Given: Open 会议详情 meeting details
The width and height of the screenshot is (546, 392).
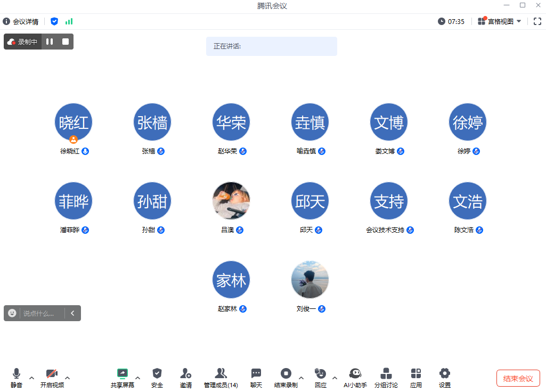Looking at the screenshot, I should click(21, 21).
